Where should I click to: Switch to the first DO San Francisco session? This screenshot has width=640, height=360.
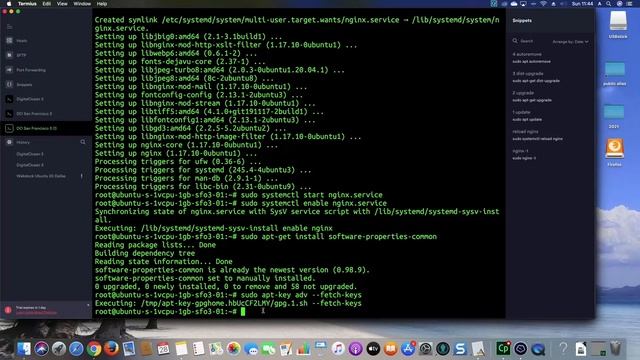click(x=34, y=114)
